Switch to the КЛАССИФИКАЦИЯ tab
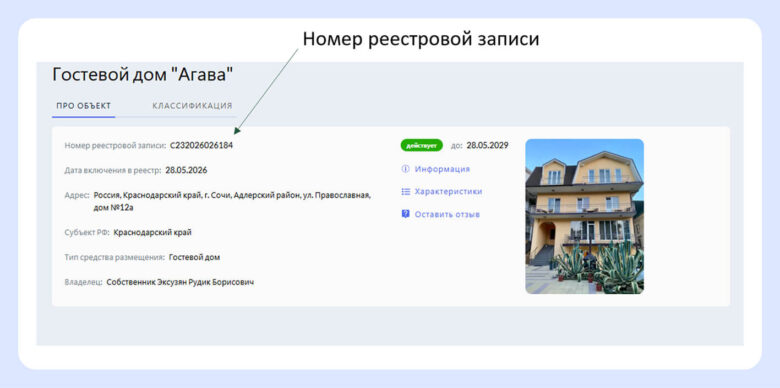780x388 pixels. 192,106
